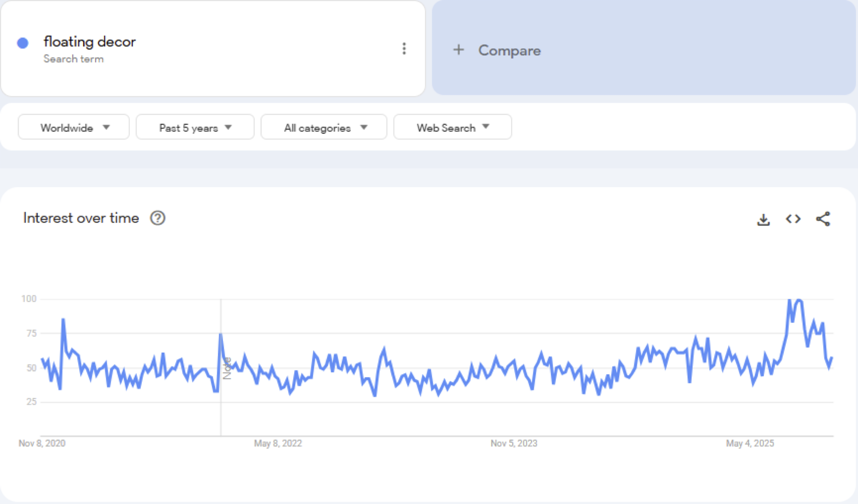Download the interest over time CSV
The height and width of the screenshot is (504, 858).
click(x=763, y=220)
